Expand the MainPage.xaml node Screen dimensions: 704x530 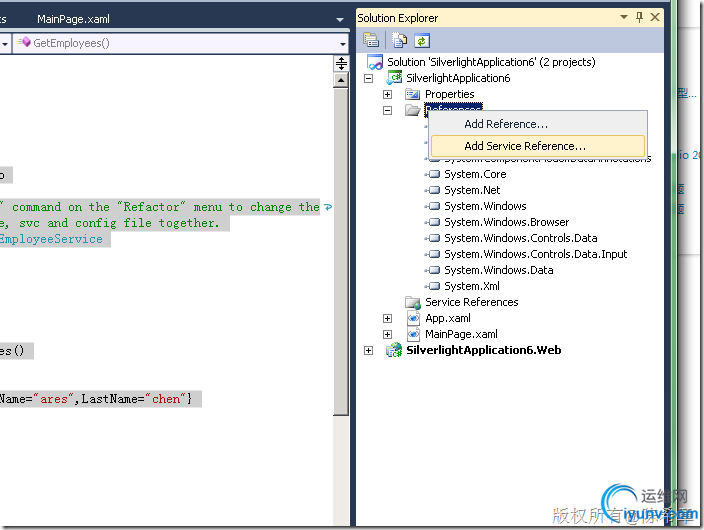pos(388,334)
